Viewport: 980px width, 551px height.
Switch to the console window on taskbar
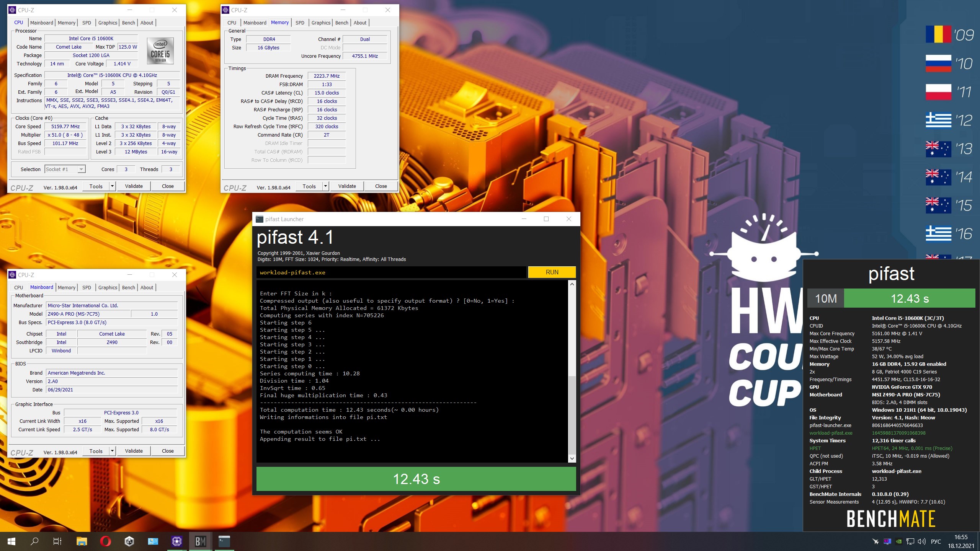(224, 541)
